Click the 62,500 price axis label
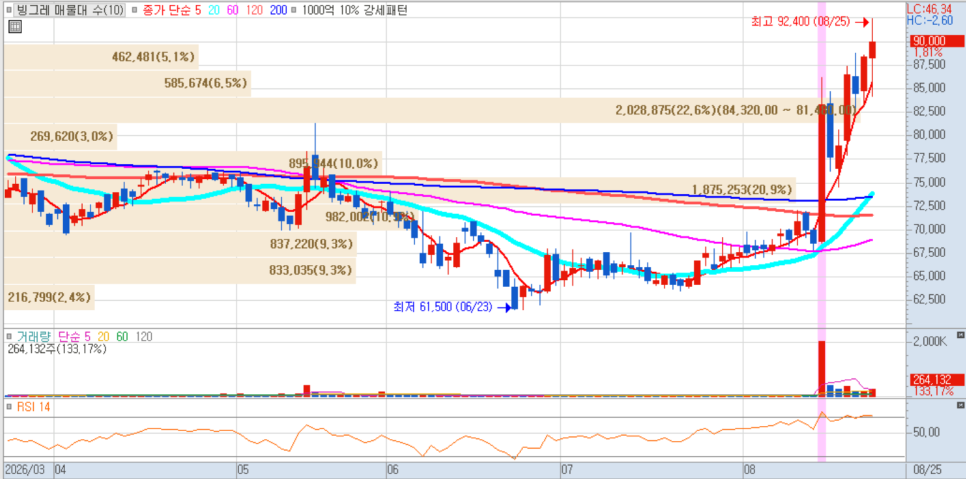Viewport: 966px width, 479px height. tap(928, 300)
